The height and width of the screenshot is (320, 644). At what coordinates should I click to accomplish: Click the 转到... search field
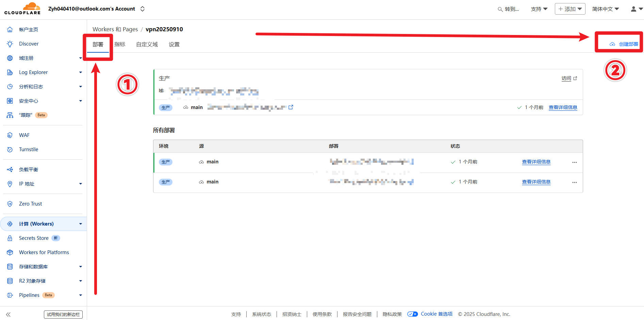point(508,9)
